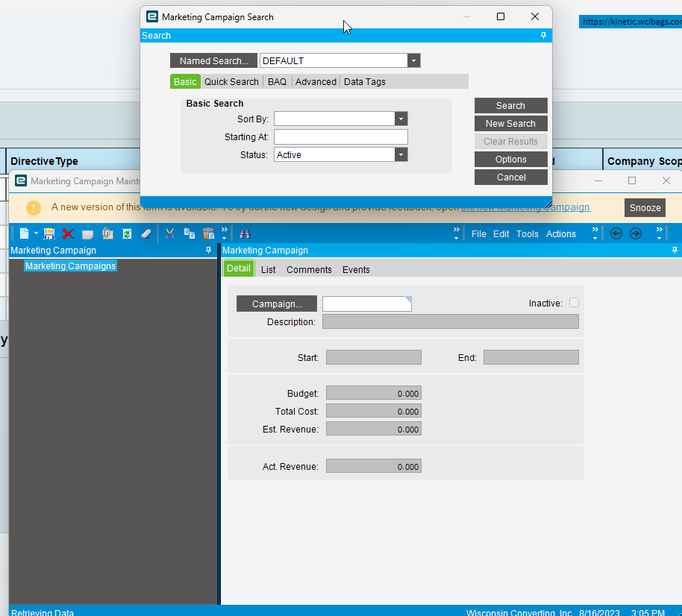This screenshot has width=682, height=616.
Task: Open the New dropdown arrow beside document icon
Action: [x=36, y=234]
